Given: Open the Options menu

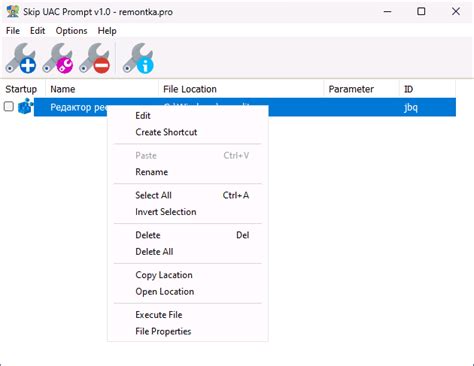Looking at the screenshot, I should tap(71, 31).
